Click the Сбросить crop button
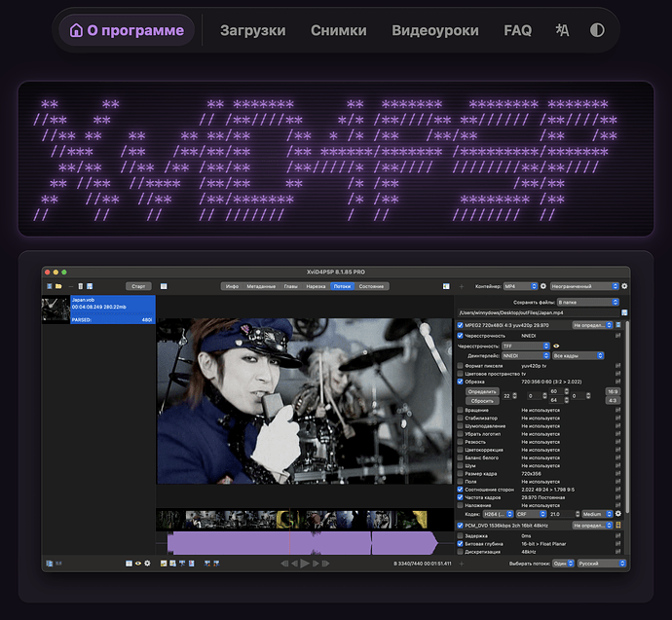This screenshot has width=672, height=620. click(482, 401)
